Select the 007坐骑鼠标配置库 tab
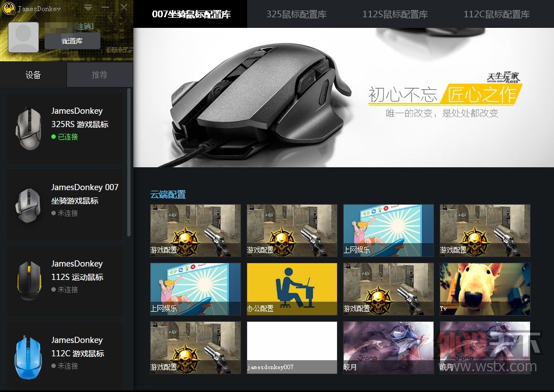The width and height of the screenshot is (554, 392). click(x=191, y=14)
